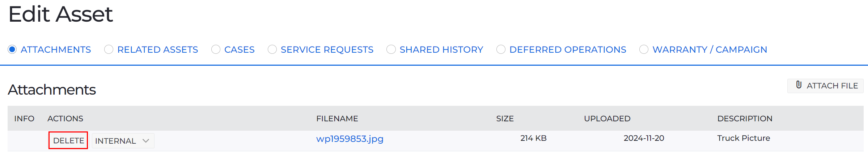Viewport: 868px width, 152px height.
Task: Click the paperclip icon beside Attach File
Action: coord(799,85)
